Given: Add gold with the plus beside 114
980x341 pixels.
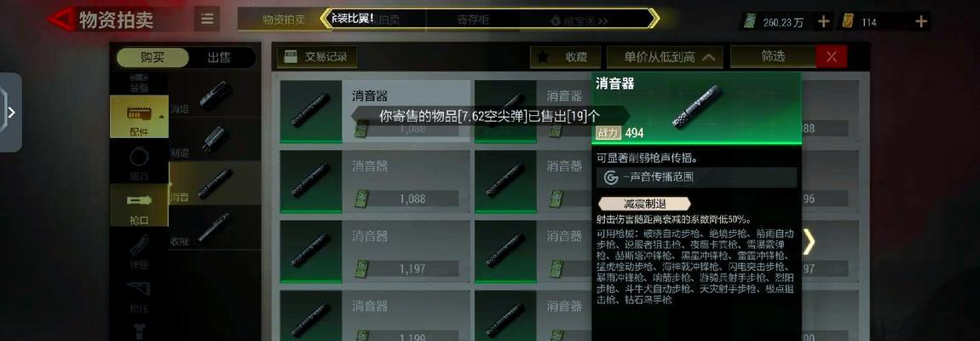Looking at the screenshot, I should click(x=920, y=22).
